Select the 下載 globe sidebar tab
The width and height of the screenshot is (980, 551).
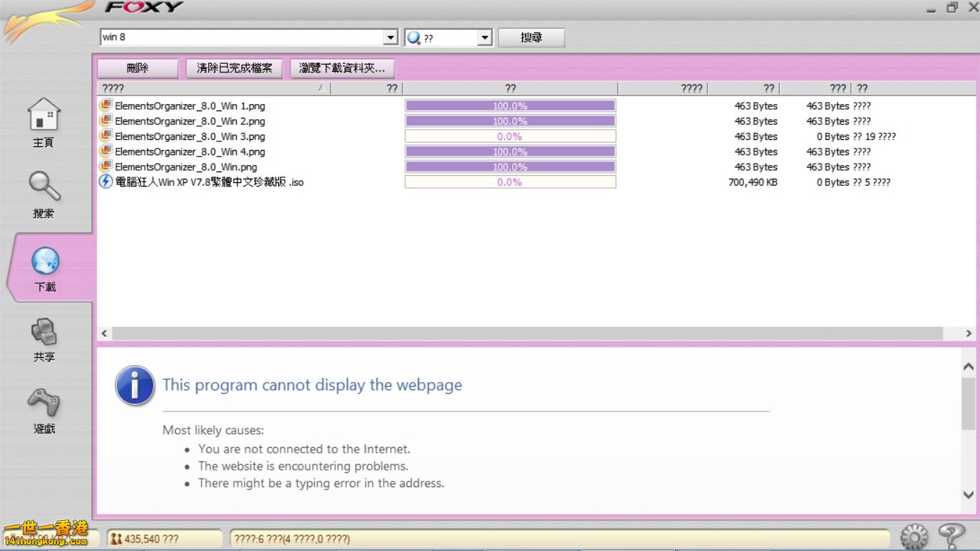point(45,263)
